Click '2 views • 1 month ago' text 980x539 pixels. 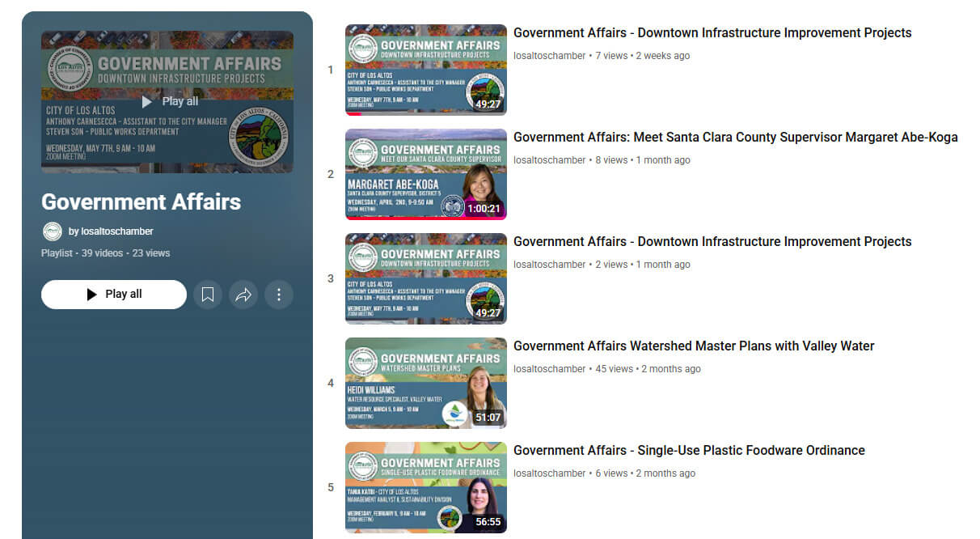(x=643, y=265)
